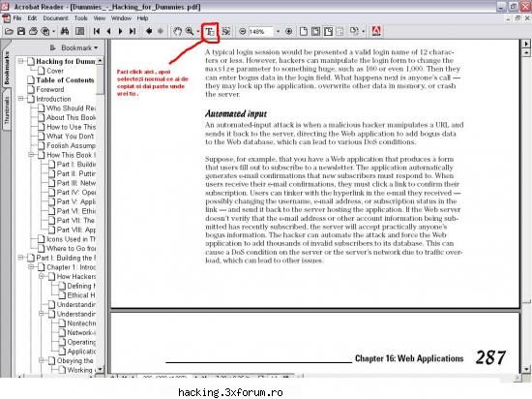532x399 pixels.
Task: Open the Foreword bookmark
Action: click(x=50, y=90)
